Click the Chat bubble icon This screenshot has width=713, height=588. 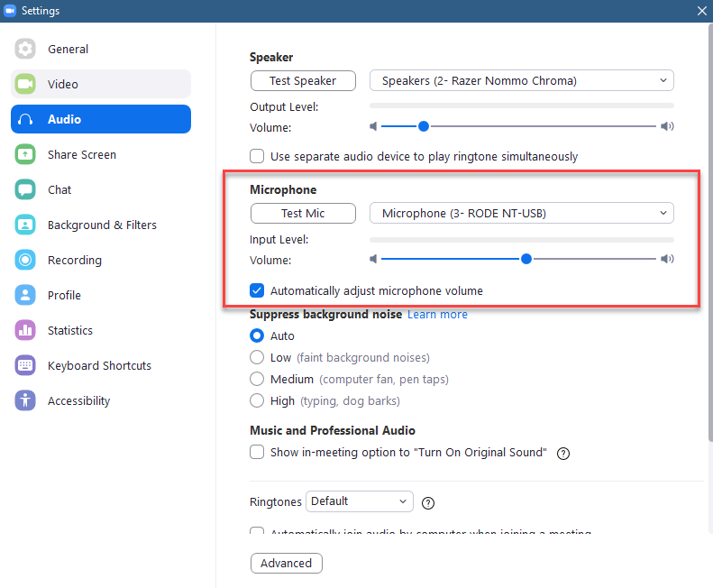click(x=25, y=189)
